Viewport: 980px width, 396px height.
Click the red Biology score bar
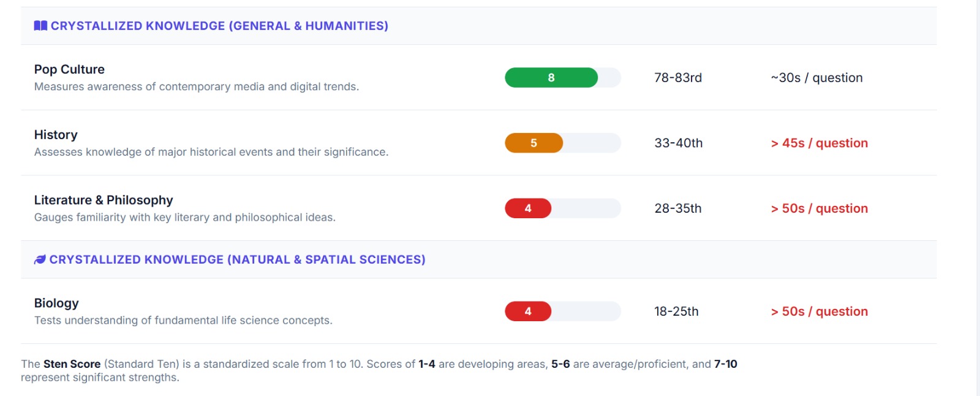pos(528,311)
